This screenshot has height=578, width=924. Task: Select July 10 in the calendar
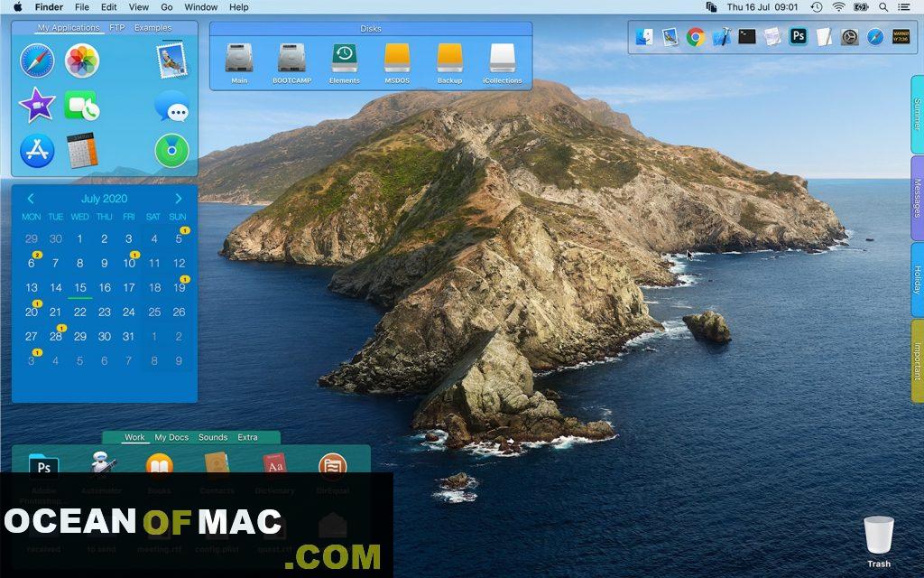[130, 263]
